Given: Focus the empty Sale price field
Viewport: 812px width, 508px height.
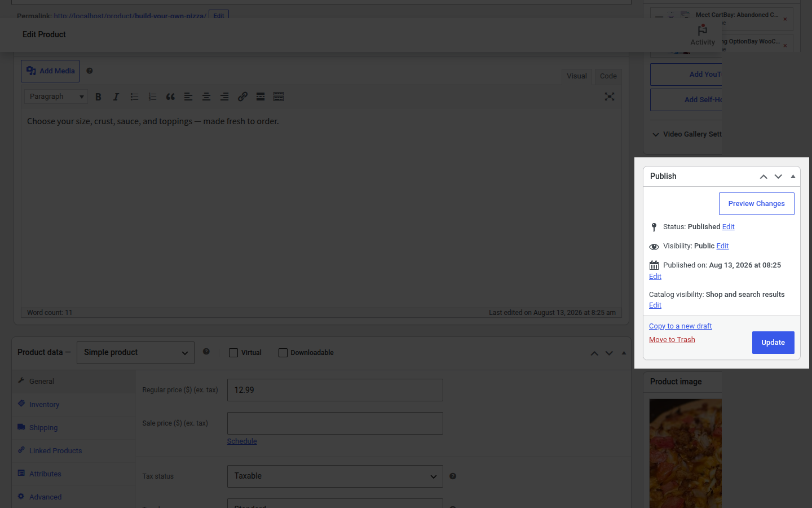Looking at the screenshot, I should (335, 423).
